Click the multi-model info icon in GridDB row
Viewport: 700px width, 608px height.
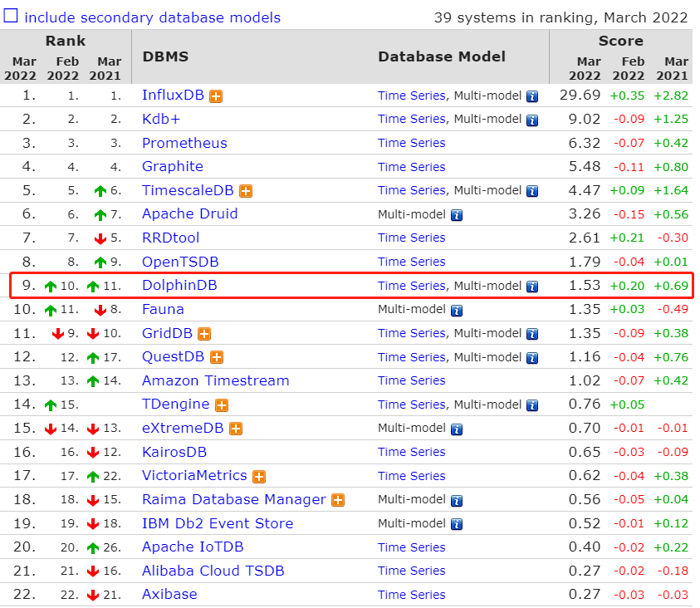(532, 334)
